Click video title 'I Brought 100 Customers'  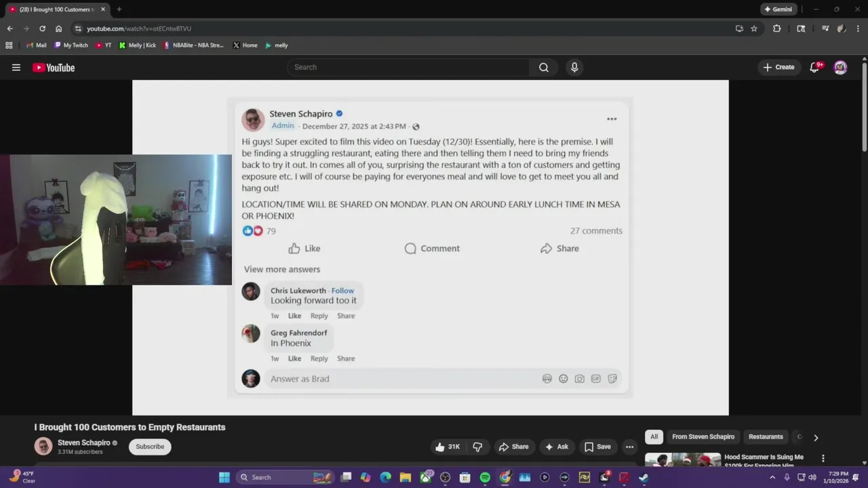click(130, 427)
